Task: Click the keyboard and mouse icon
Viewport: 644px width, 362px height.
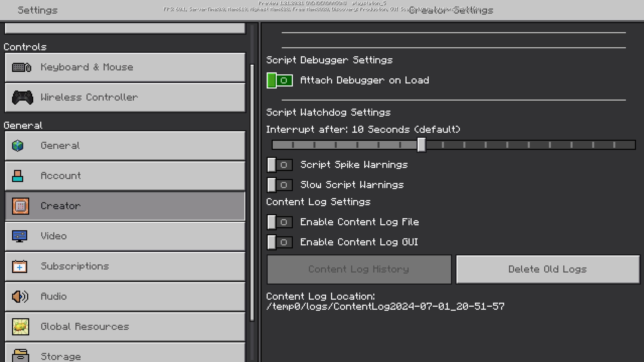Action: pyautogui.click(x=21, y=67)
